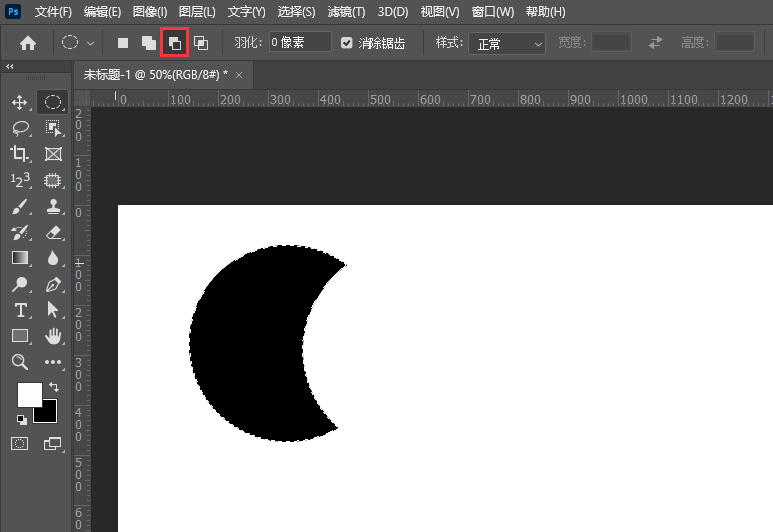Click the white foreground color swatch

29,394
